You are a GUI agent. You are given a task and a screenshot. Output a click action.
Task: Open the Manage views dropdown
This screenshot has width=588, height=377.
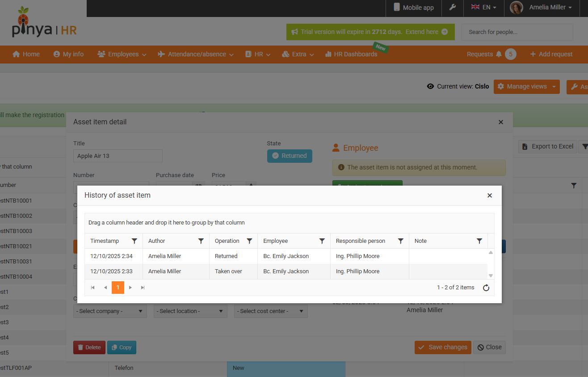(x=527, y=87)
